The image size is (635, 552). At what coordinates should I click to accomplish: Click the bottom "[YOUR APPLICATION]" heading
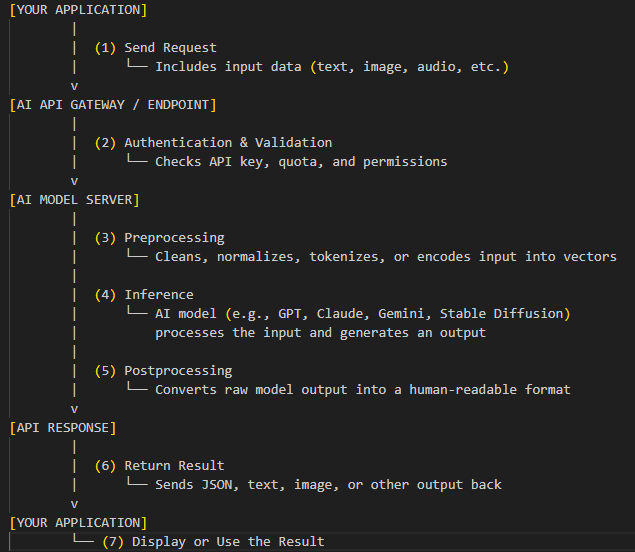77,523
